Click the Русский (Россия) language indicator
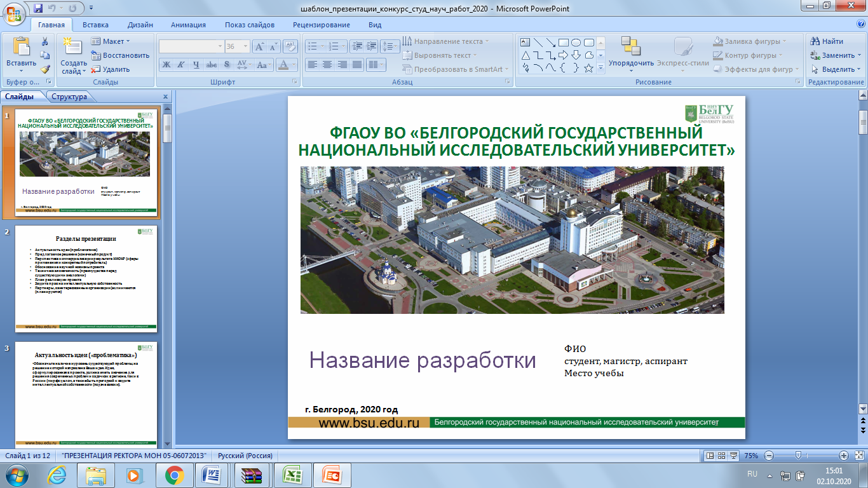Screen dimensions: 868x488 coord(245,456)
